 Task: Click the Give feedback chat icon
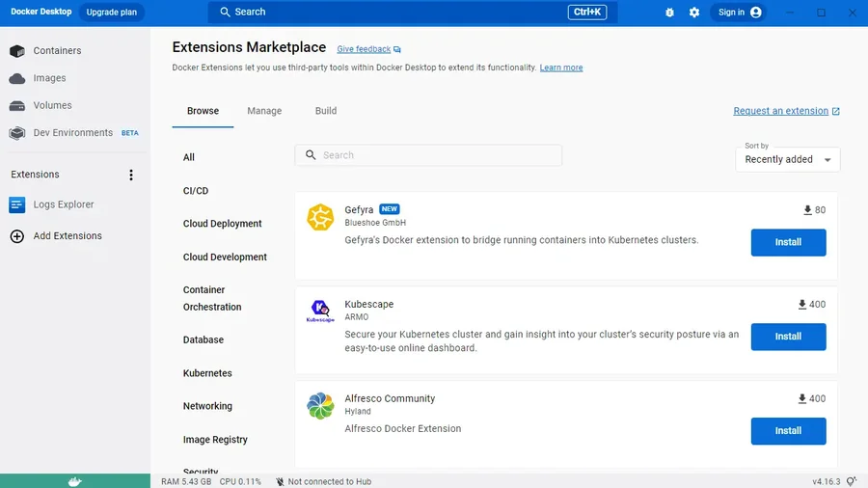pos(397,50)
